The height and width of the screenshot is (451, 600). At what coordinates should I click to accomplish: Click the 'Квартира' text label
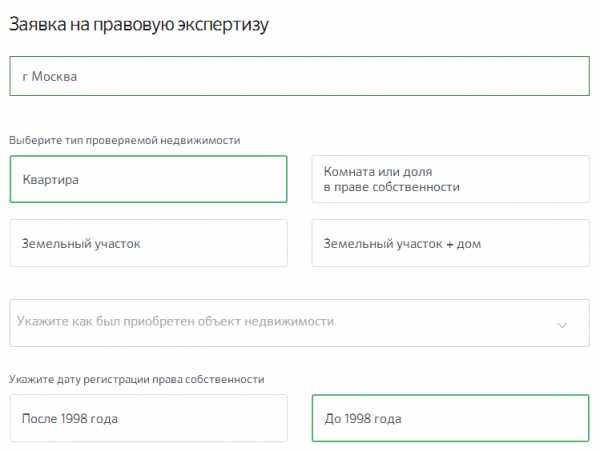[x=51, y=181]
